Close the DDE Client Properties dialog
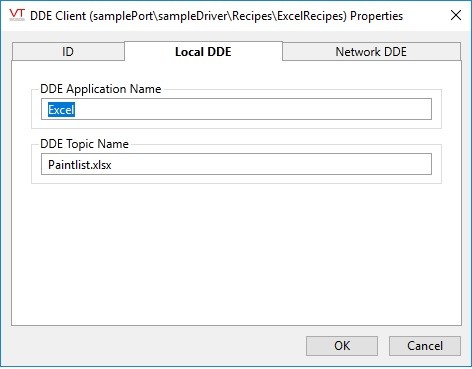Viewport: 472px width, 369px height. 456,15
